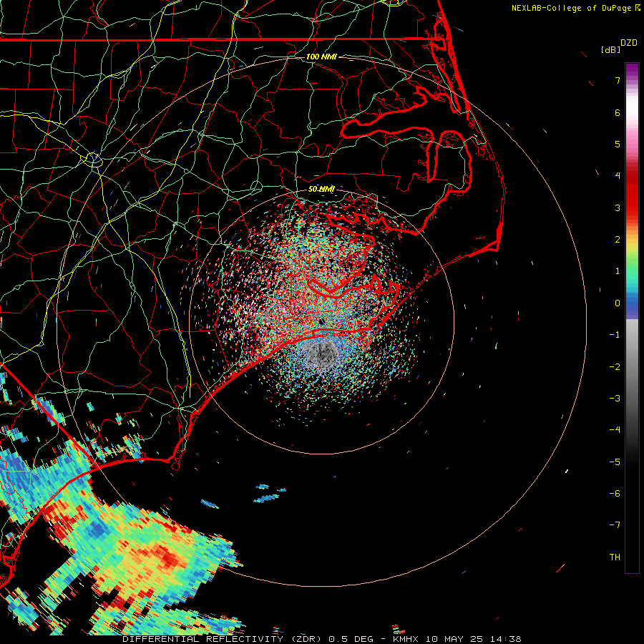Click the 4 value on the scale
The height and width of the screenshot is (644, 644).
click(618, 176)
